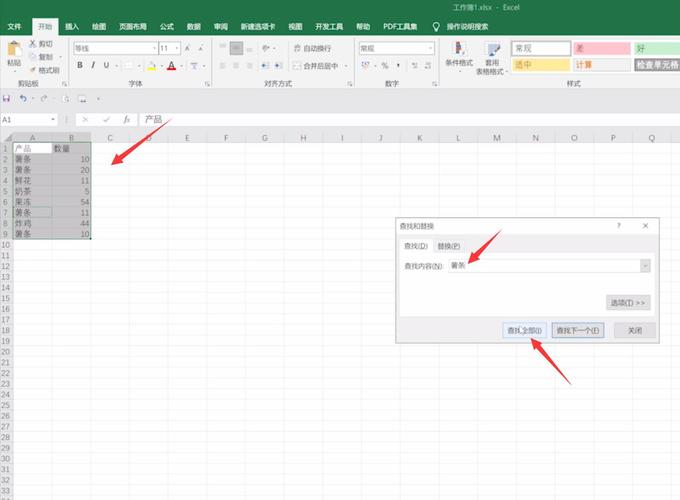
Task: Set bottom vertical alignment
Action: pyautogui.click(x=250, y=49)
